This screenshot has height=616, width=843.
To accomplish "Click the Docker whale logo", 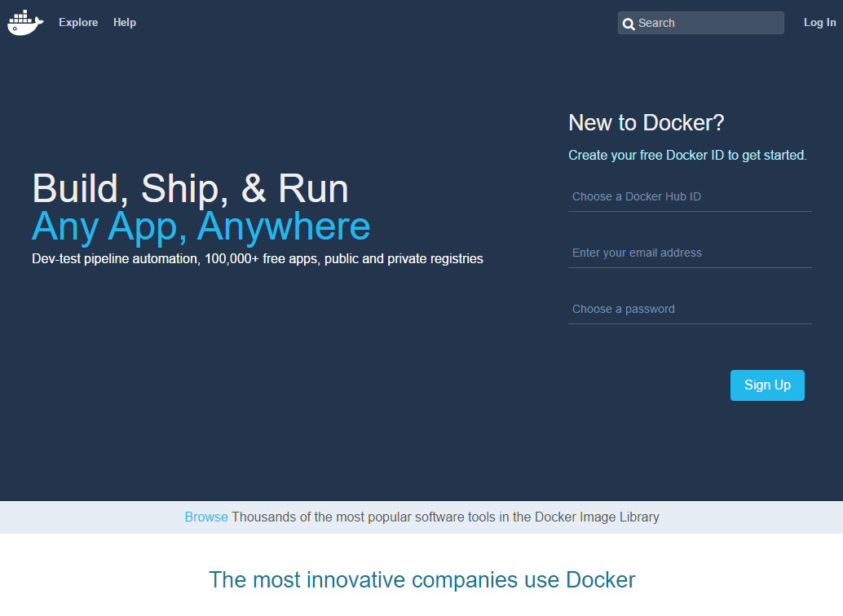I will click(25, 23).
